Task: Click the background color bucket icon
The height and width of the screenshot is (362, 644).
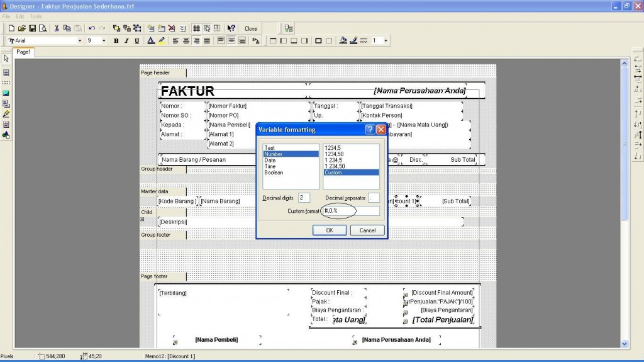Action: coord(343,41)
